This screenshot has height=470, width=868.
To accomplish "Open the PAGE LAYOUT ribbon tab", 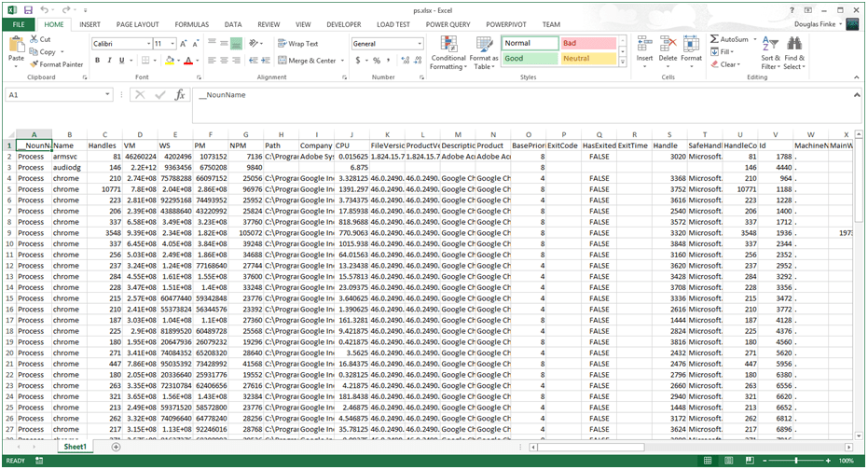I will coord(137,24).
